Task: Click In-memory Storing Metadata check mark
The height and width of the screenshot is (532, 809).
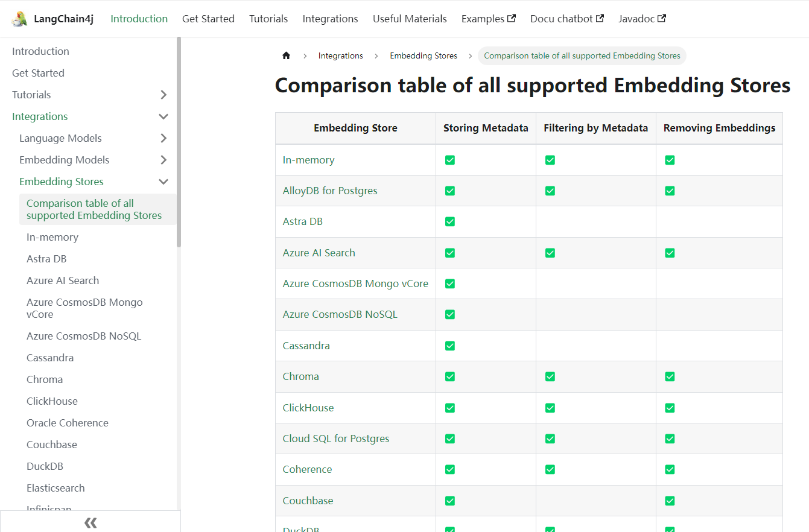Action: (x=450, y=160)
